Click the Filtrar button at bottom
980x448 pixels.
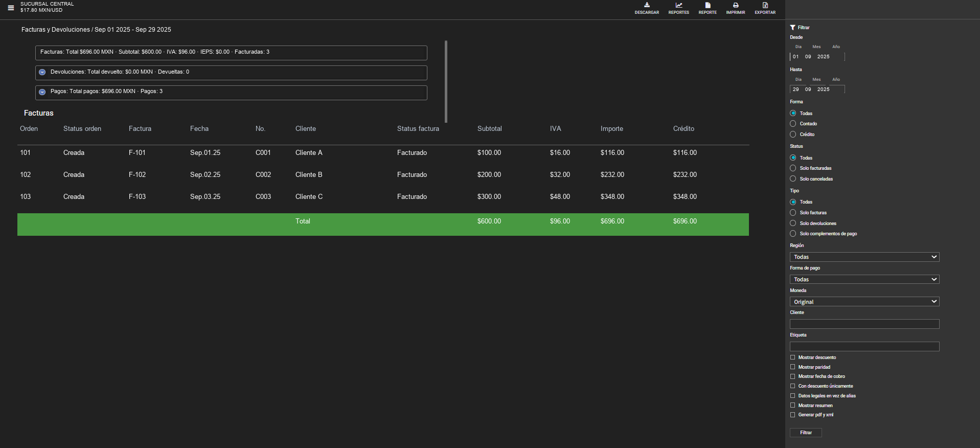pos(806,433)
